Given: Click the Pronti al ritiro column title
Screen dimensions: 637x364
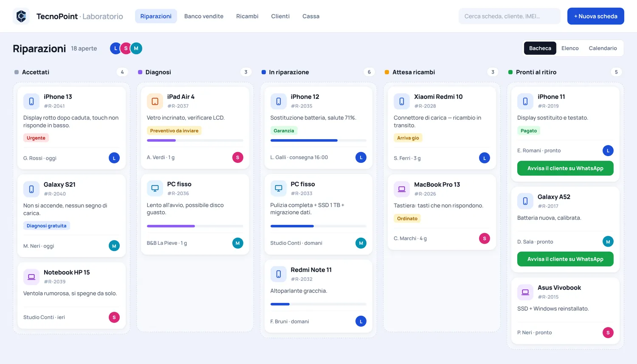Looking at the screenshot, I should tap(536, 72).
